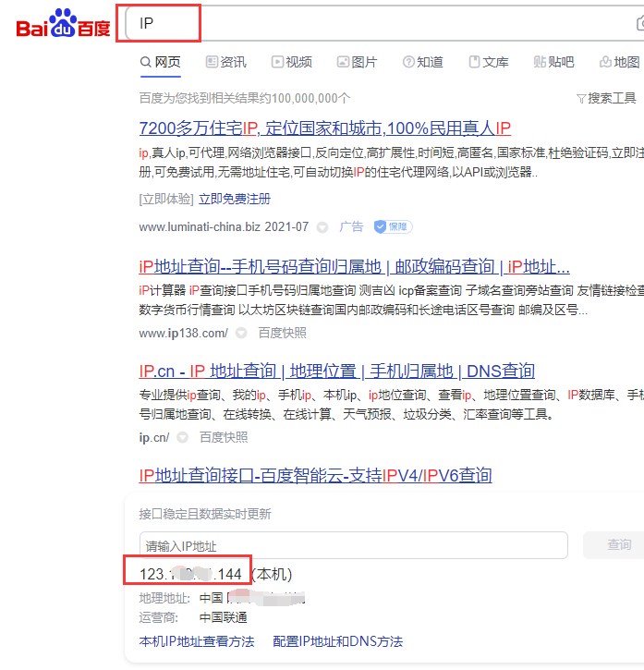Expand dropdown next to www.ip138.com
The height and width of the screenshot is (670, 644).
[x=241, y=333]
